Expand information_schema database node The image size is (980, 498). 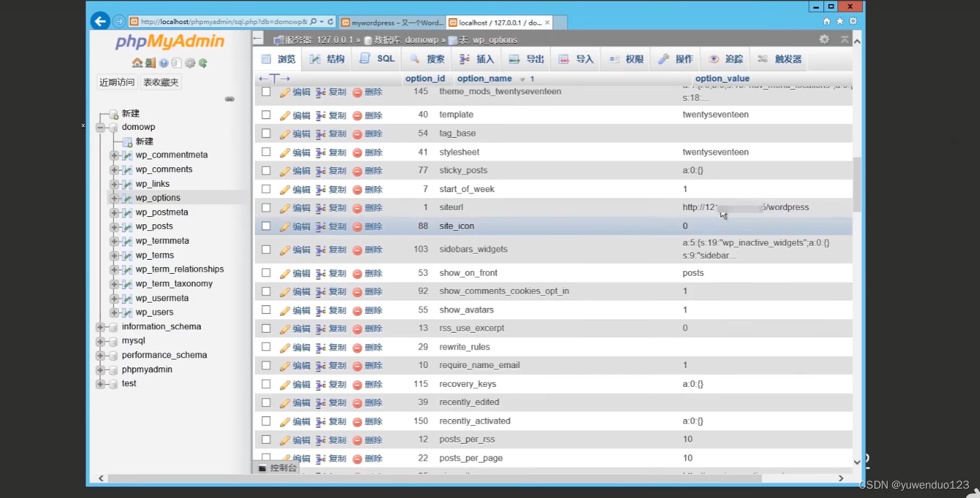click(100, 327)
